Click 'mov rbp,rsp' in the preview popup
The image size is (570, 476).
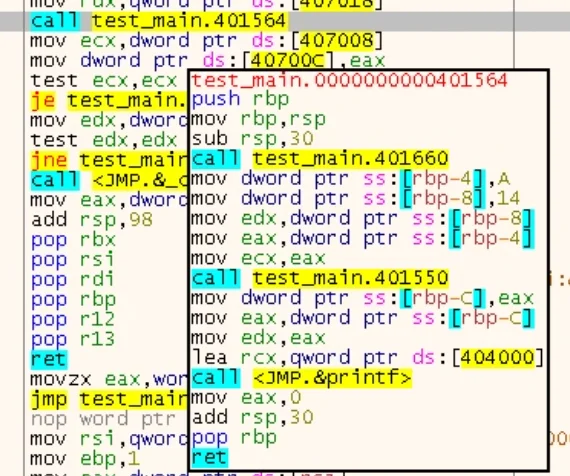click(x=258, y=119)
